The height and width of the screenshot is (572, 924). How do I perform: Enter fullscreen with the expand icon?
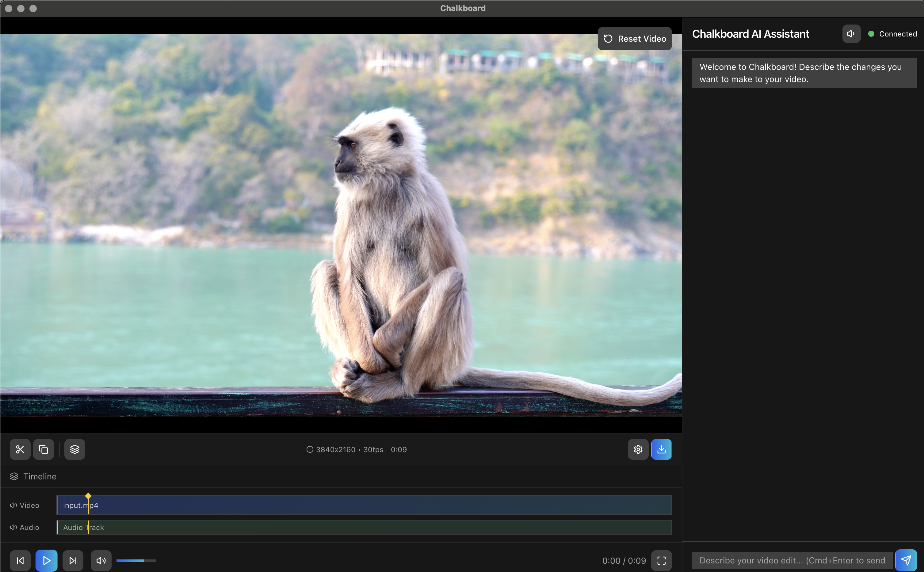(x=661, y=561)
